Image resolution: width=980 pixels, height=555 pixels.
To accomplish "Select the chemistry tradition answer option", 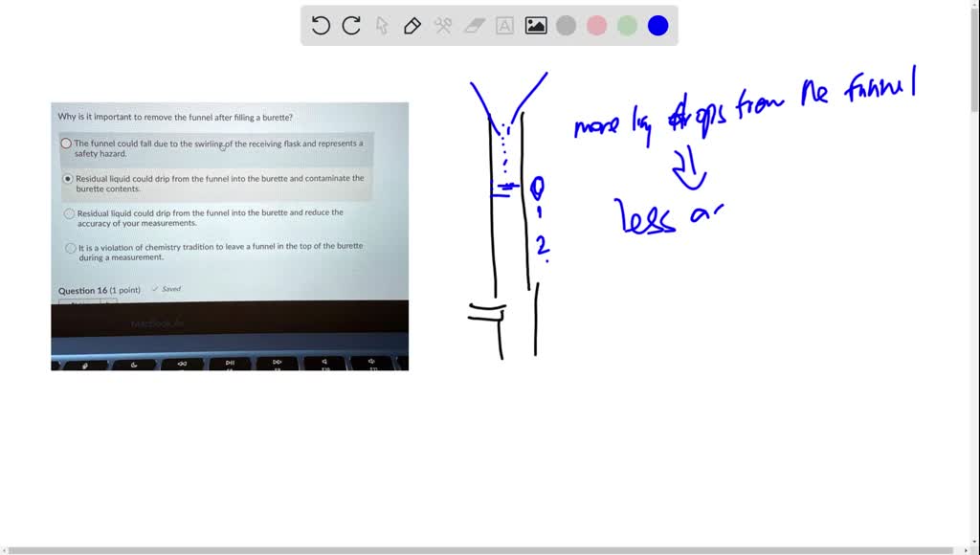I will point(71,247).
